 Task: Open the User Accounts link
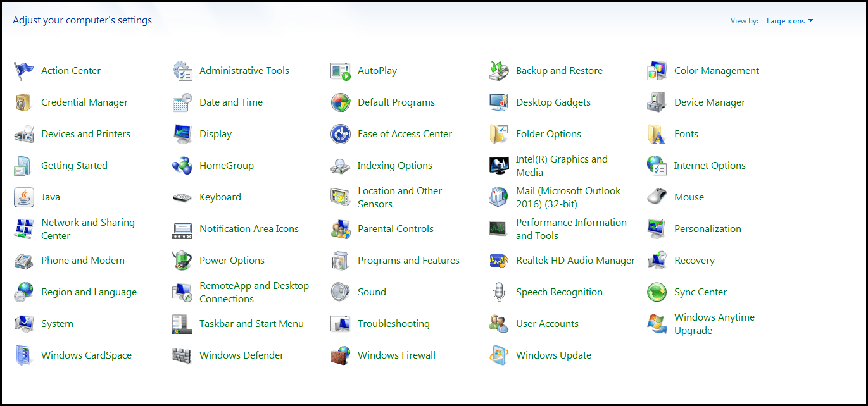coord(547,324)
